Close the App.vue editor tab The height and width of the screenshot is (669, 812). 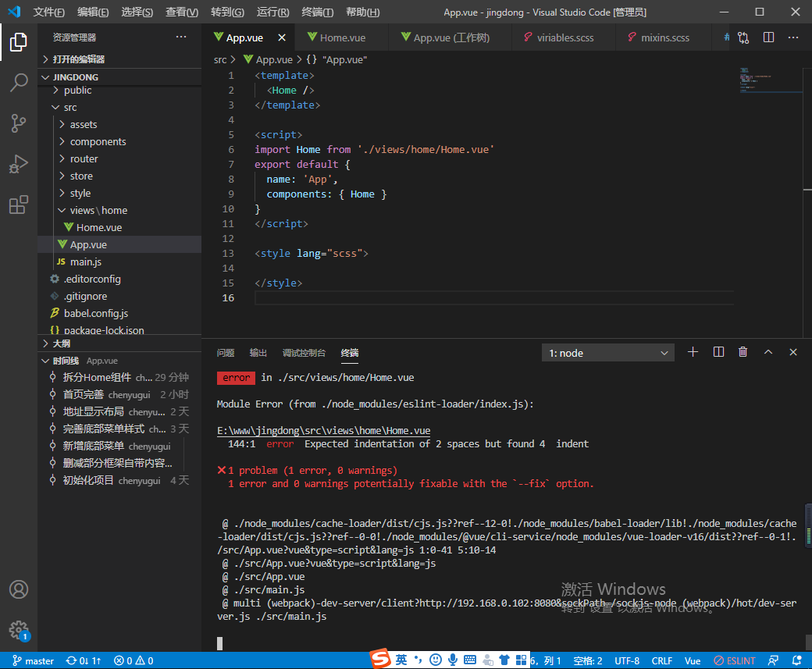pyautogui.click(x=282, y=37)
